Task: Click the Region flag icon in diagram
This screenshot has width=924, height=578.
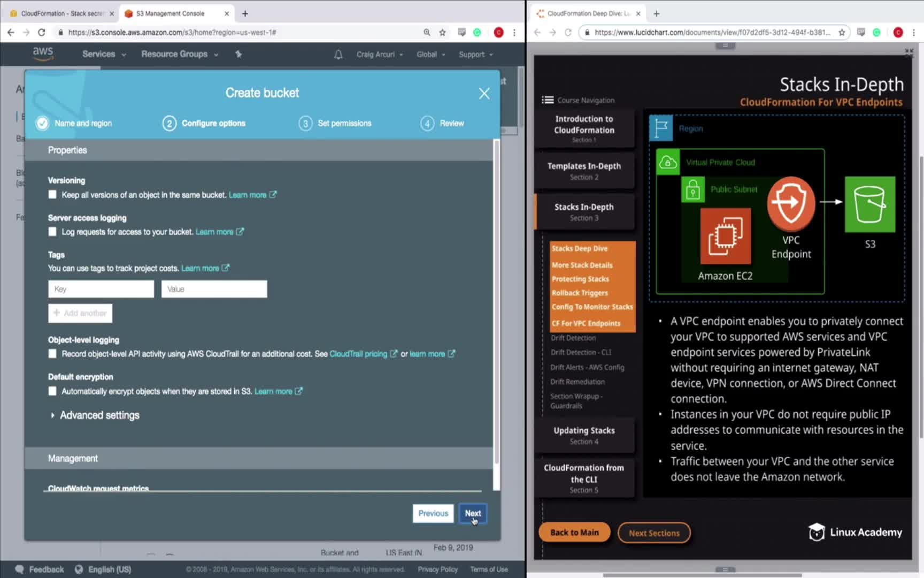Action: tap(661, 128)
